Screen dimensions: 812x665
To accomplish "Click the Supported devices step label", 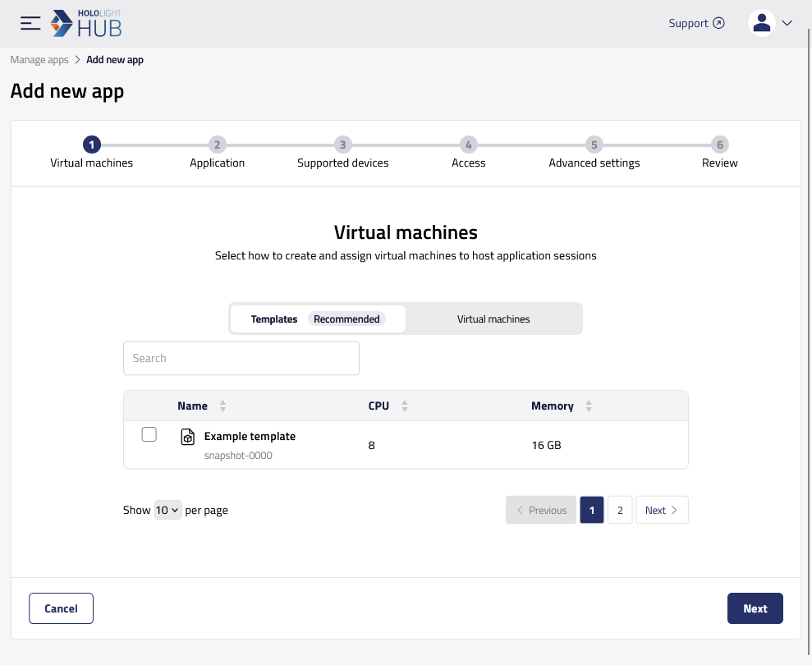I will 343,163.
